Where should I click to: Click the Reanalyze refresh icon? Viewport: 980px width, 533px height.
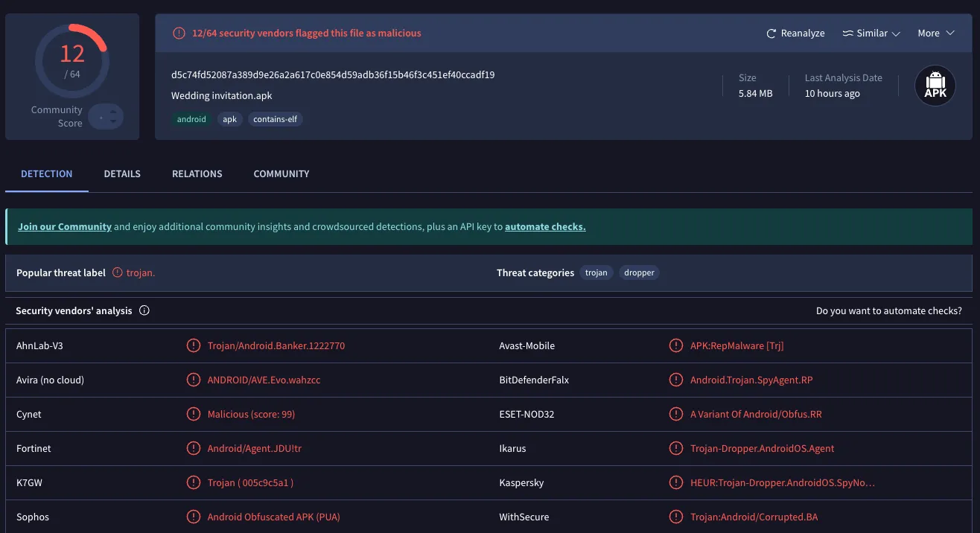[771, 33]
